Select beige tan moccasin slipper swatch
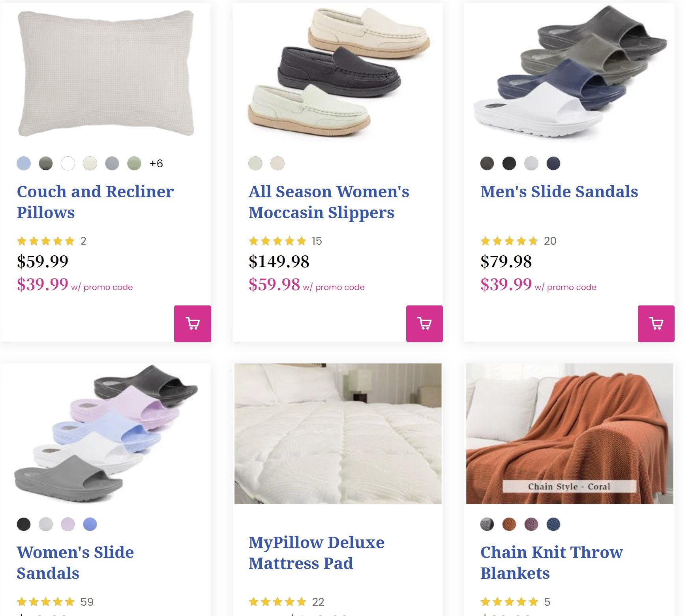 277,163
